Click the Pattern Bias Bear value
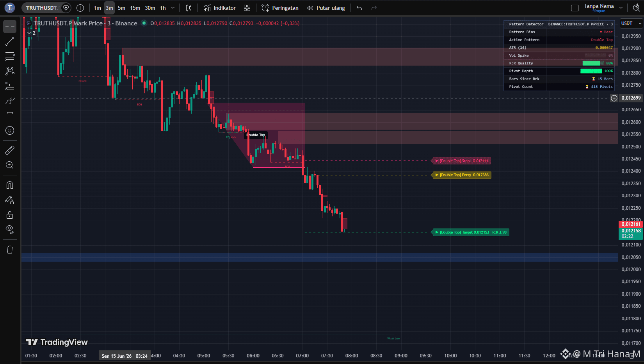The width and height of the screenshot is (644, 364). [x=606, y=32]
